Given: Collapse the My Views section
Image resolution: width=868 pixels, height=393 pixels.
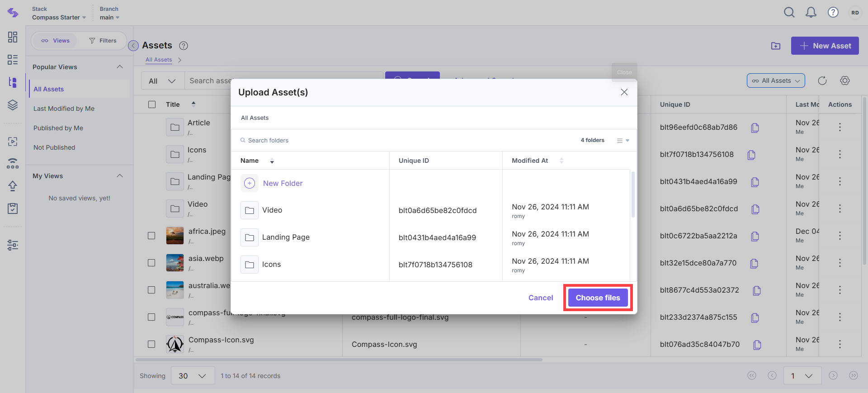Looking at the screenshot, I should 120,176.
